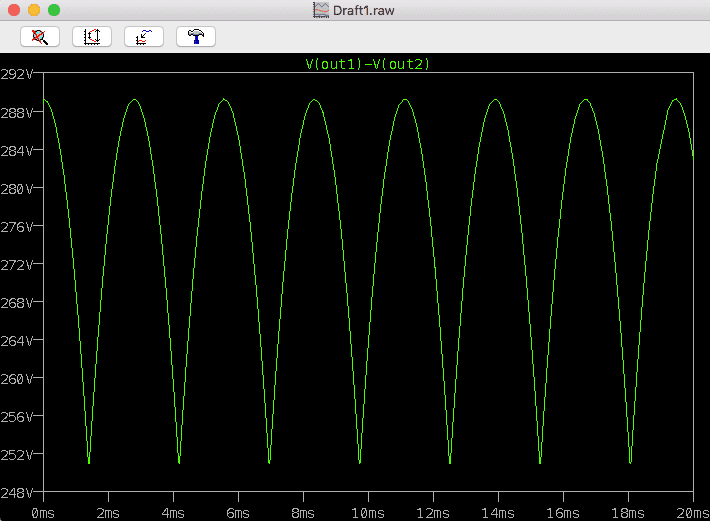Select the 10ms time axis label

point(367,511)
